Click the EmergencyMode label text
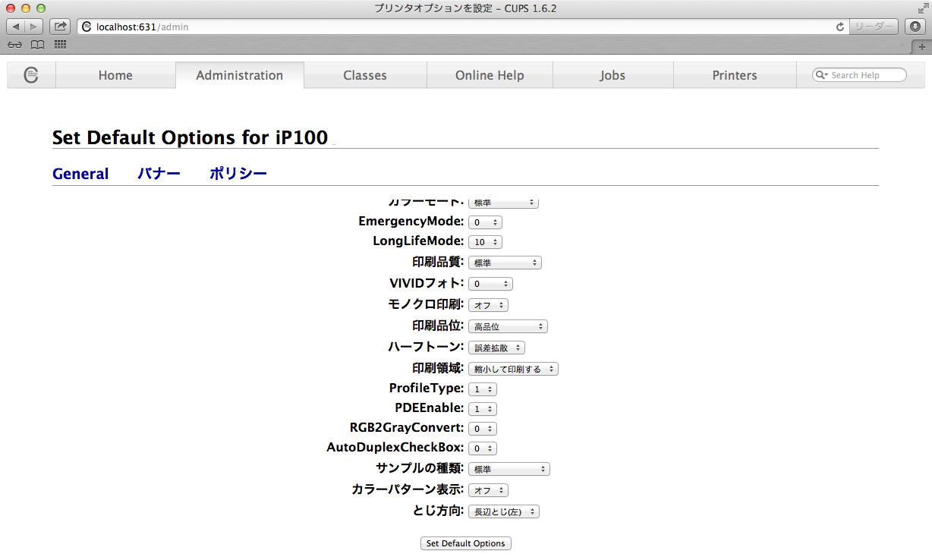The width and height of the screenshot is (932, 560). pos(411,221)
